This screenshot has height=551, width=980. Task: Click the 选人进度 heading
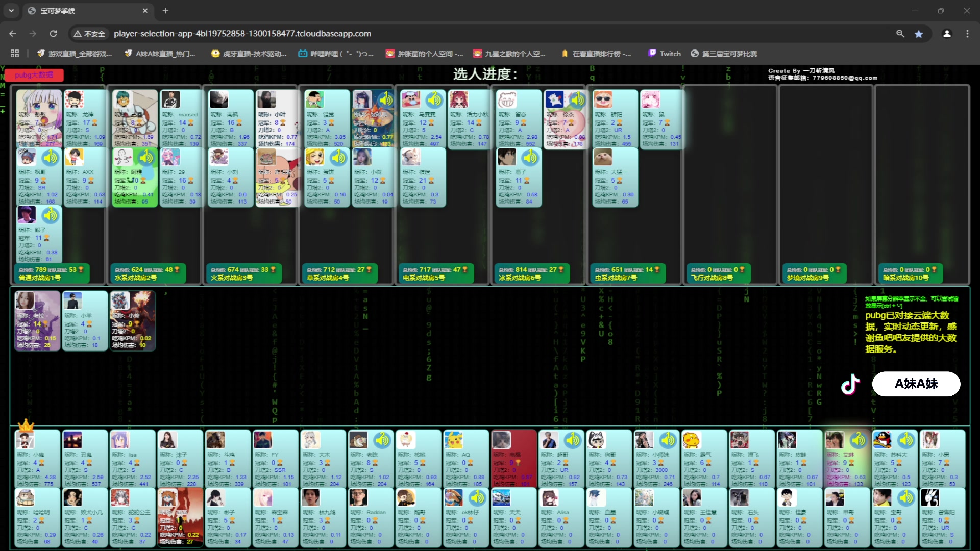click(x=485, y=74)
